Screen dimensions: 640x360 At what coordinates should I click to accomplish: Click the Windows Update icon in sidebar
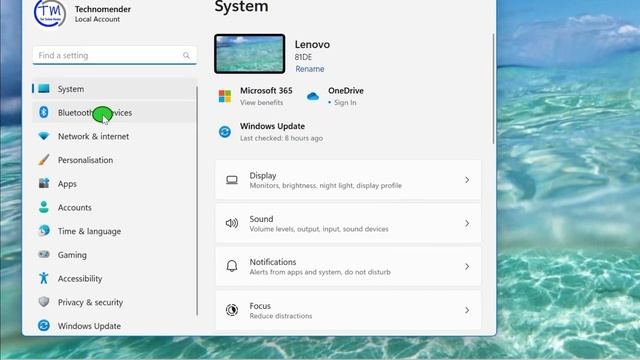44,325
